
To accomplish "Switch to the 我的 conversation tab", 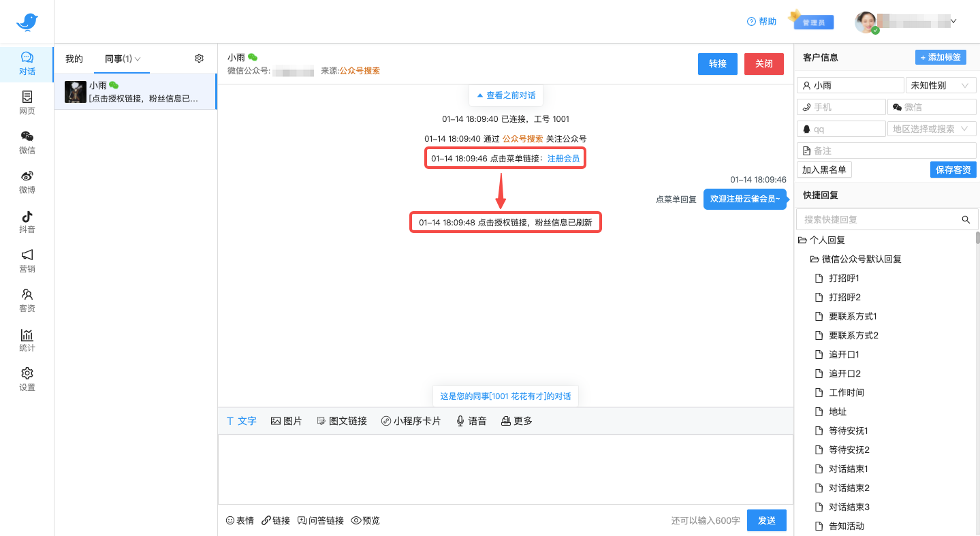I will [x=74, y=59].
